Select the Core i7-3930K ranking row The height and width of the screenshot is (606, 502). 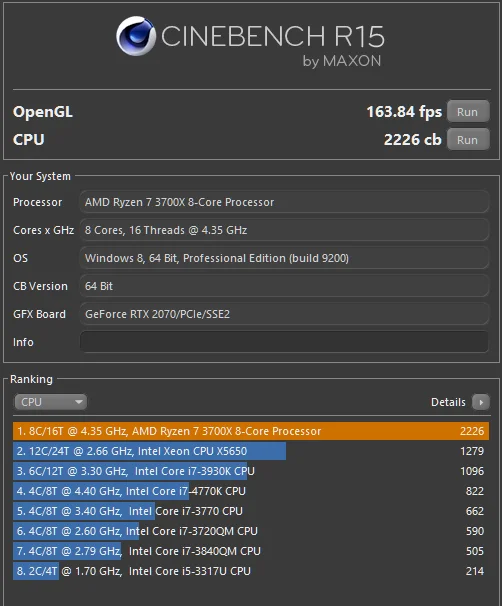(x=251, y=471)
